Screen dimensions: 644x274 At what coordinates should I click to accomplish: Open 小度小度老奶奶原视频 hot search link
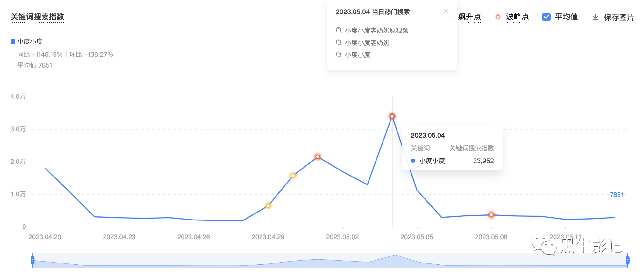pos(376,31)
